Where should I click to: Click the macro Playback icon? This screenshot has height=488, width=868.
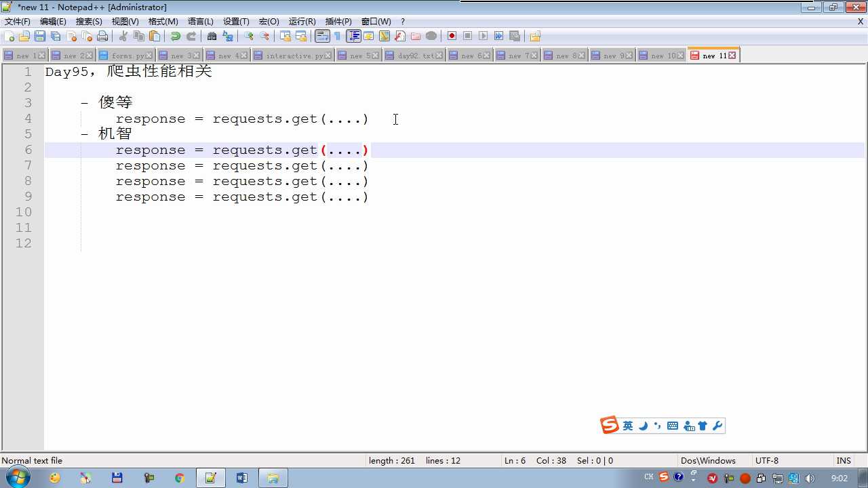pyautogui.click(x=483, y=36)
